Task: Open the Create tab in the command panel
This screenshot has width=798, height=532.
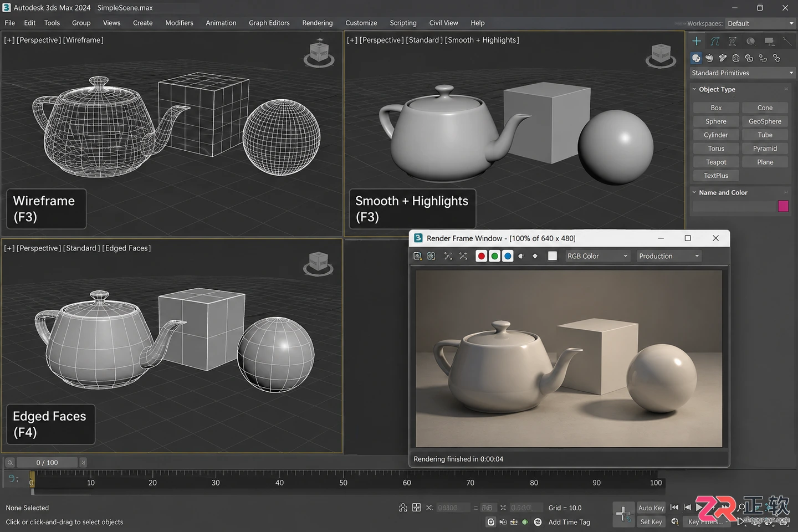Action: coord(697,41)
